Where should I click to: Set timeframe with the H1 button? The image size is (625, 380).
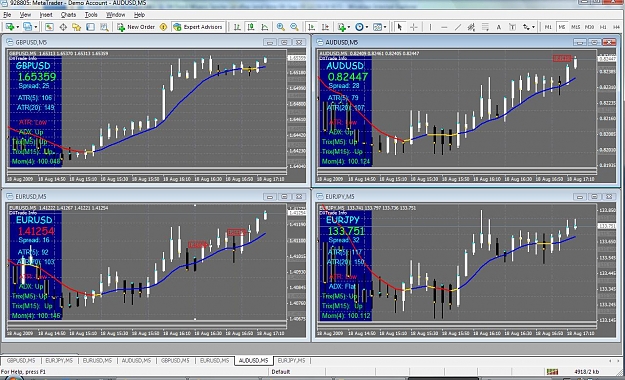[603, 27]
